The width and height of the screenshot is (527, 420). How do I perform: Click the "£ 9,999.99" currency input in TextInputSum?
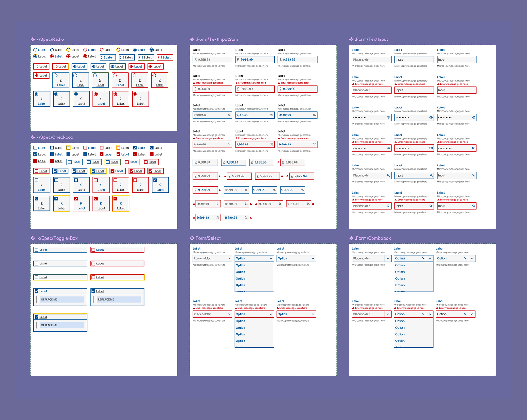tap(212, 59)
